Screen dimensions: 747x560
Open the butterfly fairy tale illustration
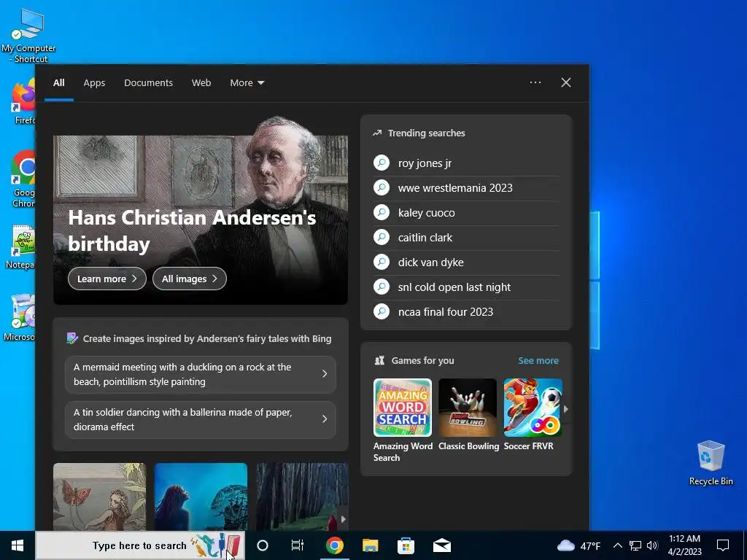[99, 496]
